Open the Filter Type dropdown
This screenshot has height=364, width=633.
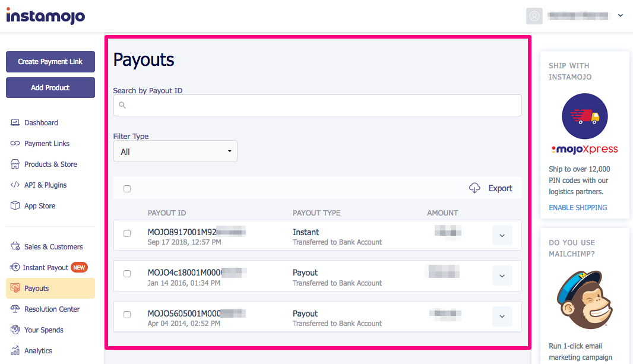click(175, 151)
